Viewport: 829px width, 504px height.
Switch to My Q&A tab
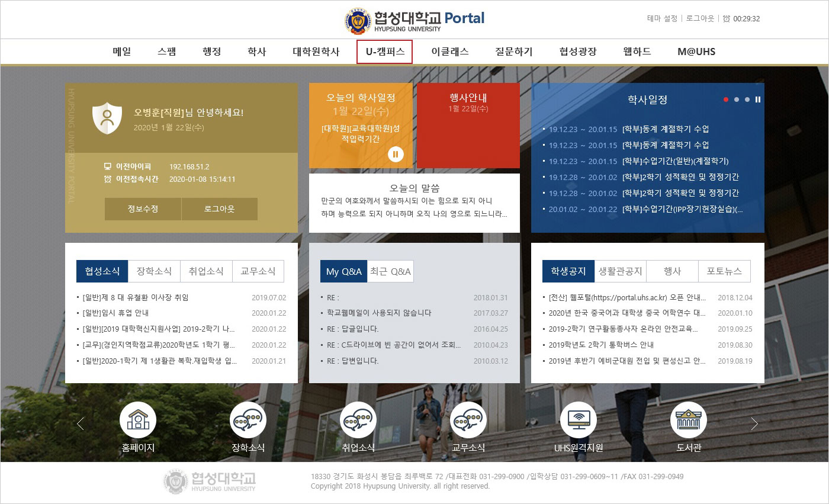tap(343, 271)
